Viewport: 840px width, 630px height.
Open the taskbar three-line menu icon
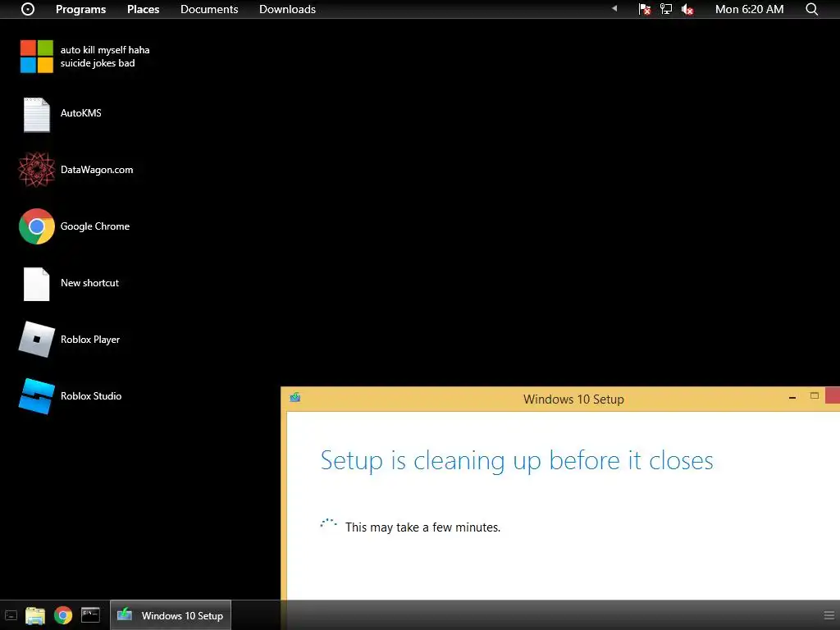tap(829, 615)
